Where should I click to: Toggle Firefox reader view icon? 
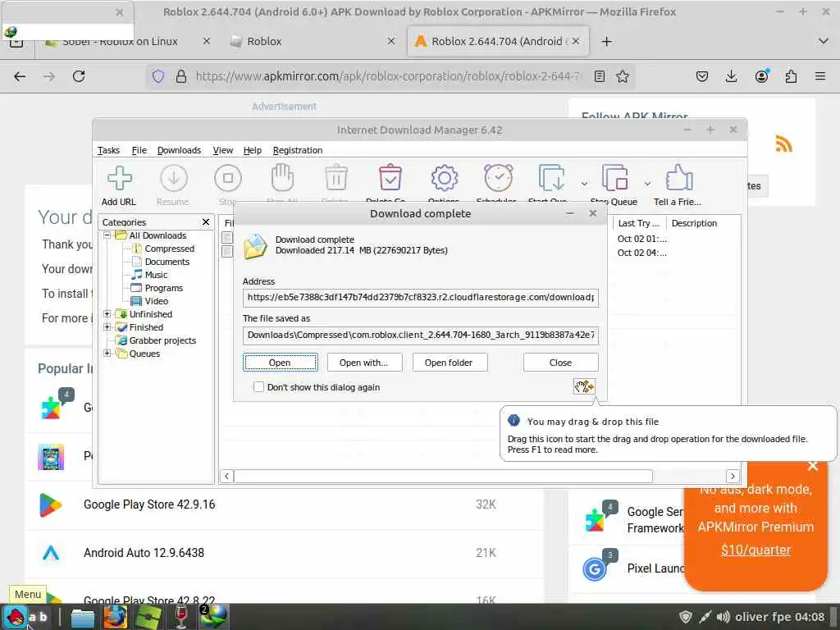pos(600,76)
